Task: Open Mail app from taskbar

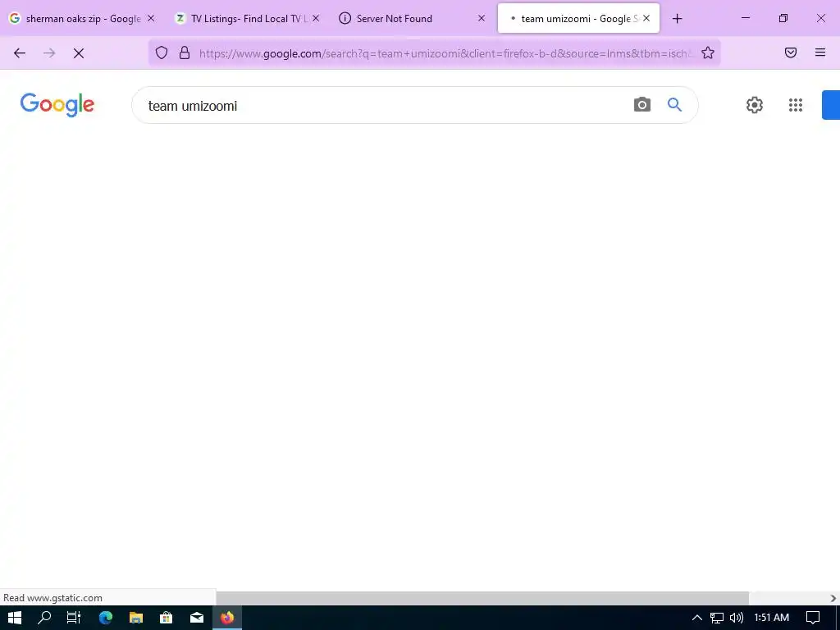Action: click(x=197, y=618)
